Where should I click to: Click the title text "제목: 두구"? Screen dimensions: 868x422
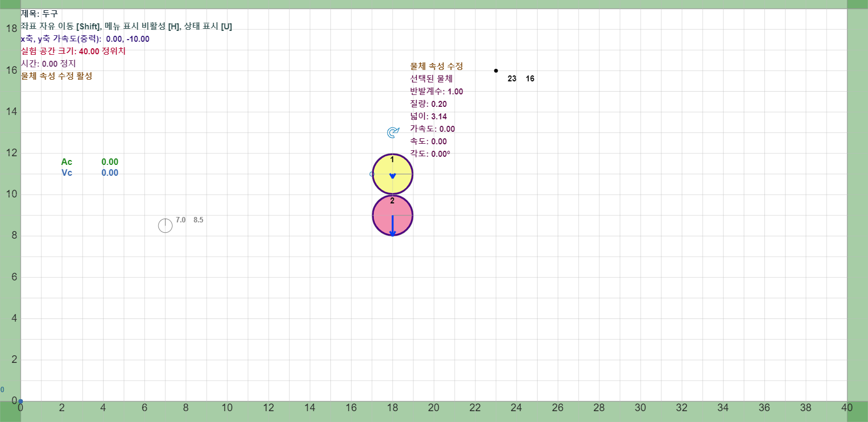39,14
